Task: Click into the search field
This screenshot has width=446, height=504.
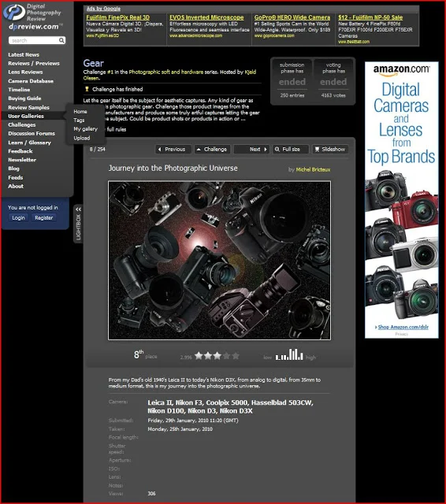Action: [x=34, y=40]
